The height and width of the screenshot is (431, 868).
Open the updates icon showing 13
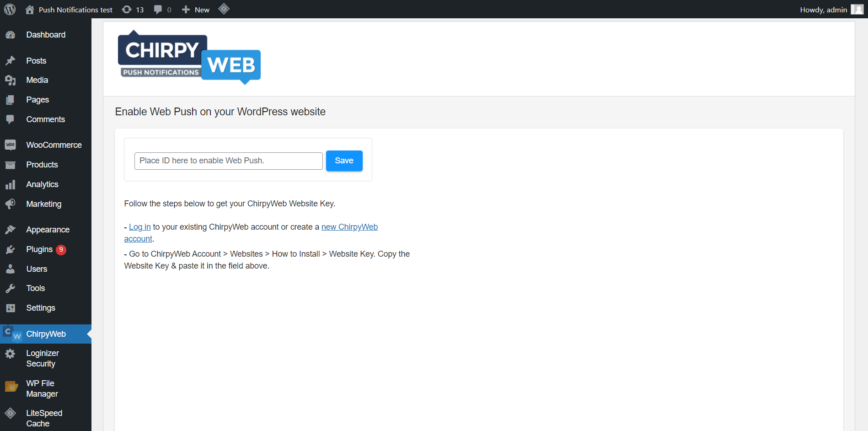(127, 9)
